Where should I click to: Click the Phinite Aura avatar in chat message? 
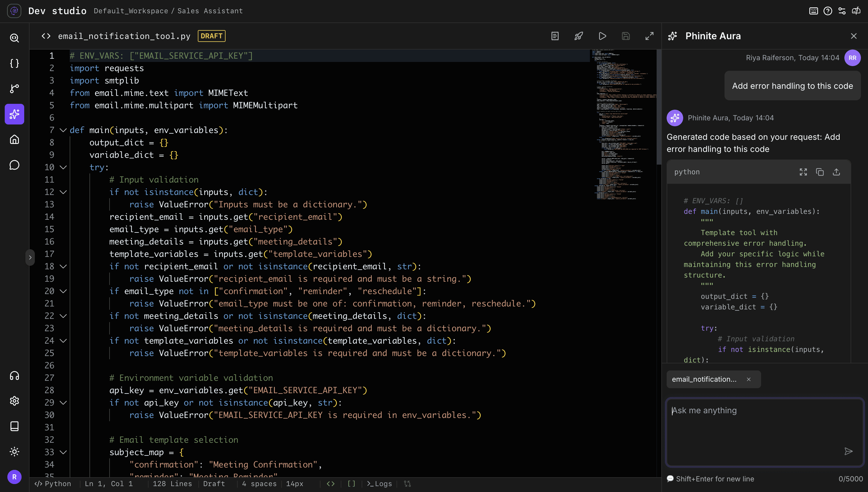675,118
